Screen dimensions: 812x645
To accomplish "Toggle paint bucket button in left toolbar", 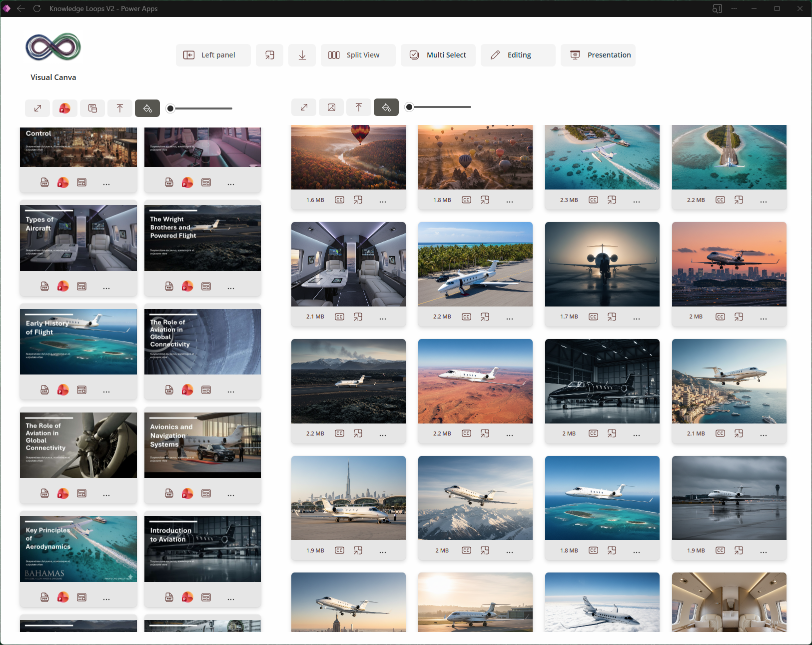I will point(147,108).
